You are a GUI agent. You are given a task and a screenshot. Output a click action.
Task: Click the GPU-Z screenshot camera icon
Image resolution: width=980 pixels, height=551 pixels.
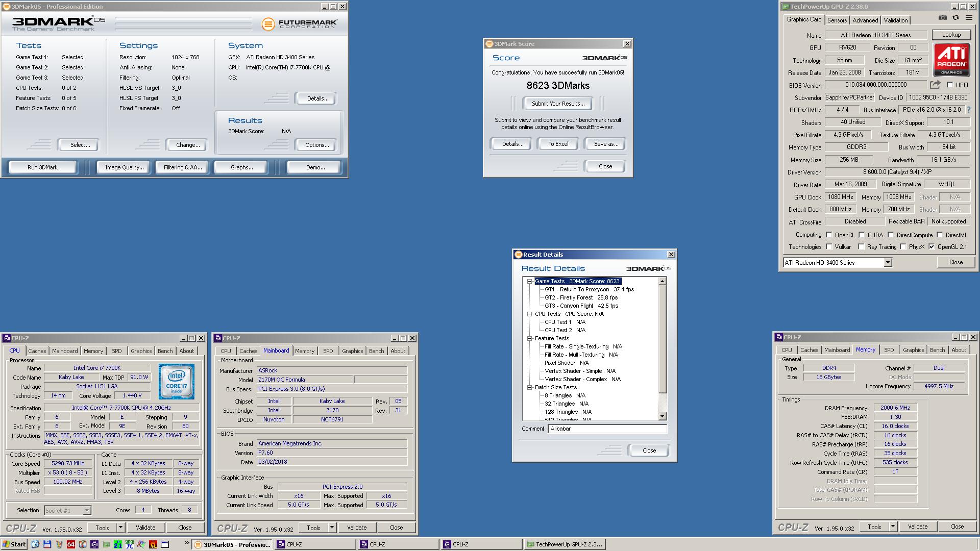(x=942, y=18)
